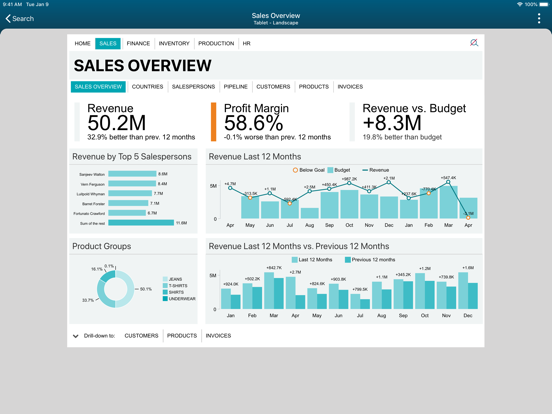Drill down to CUSTOMERS
This screenshot has width=552, height=414.
tap(141, 336)
